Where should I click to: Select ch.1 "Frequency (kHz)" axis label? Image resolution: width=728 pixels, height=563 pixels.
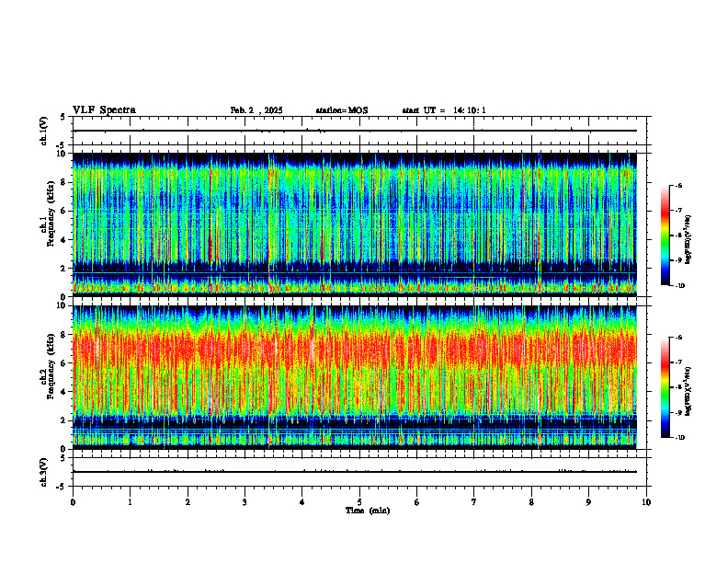(51, 213)
